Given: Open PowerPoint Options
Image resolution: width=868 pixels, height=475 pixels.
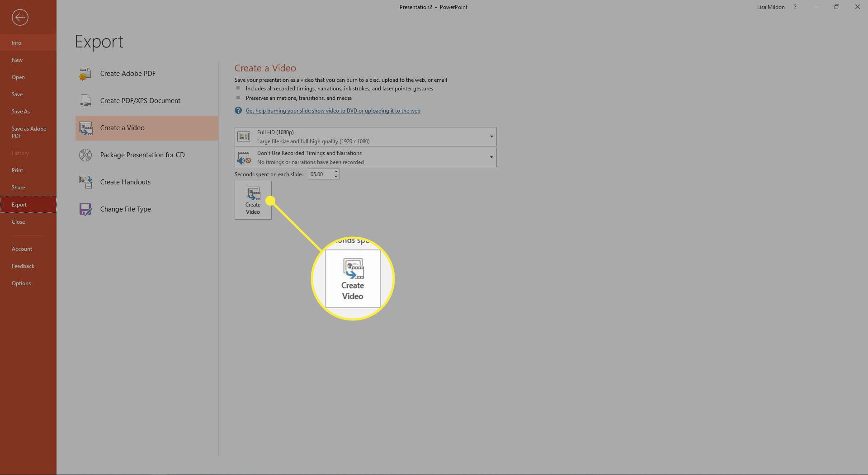Looking at the screenshot, I should 28,283.
